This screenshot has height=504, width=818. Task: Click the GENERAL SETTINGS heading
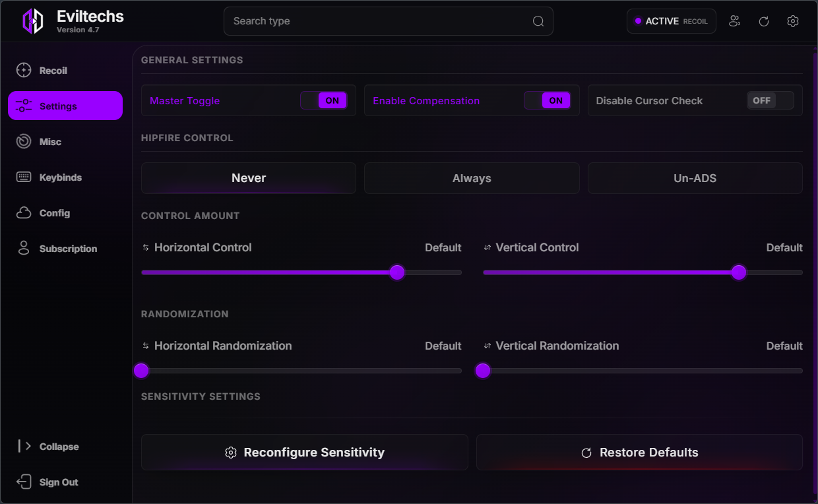[x=192, y=60]
